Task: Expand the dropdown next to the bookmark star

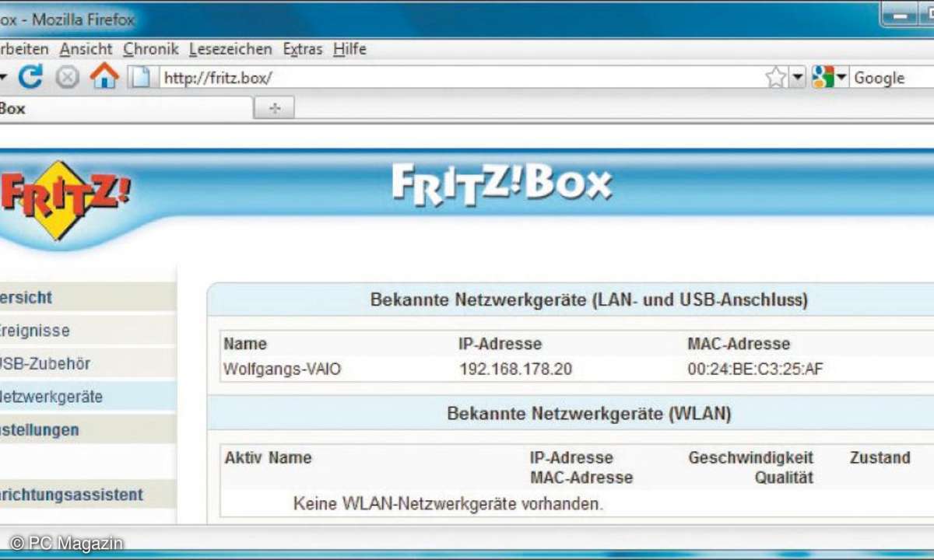Action: (x=798, y=78)
